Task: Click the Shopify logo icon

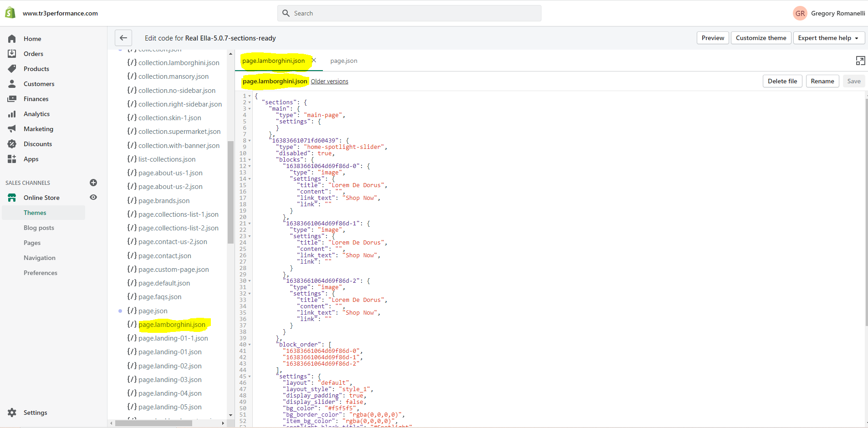Action: [10, 13]
